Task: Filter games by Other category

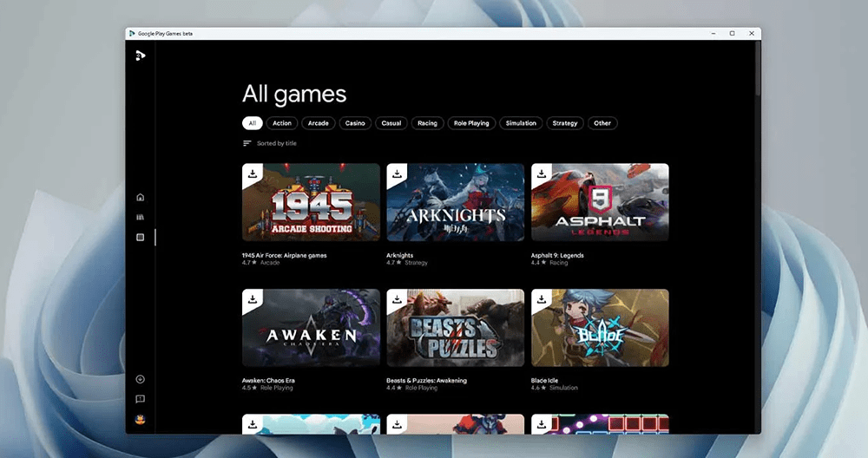Action: 602,123
